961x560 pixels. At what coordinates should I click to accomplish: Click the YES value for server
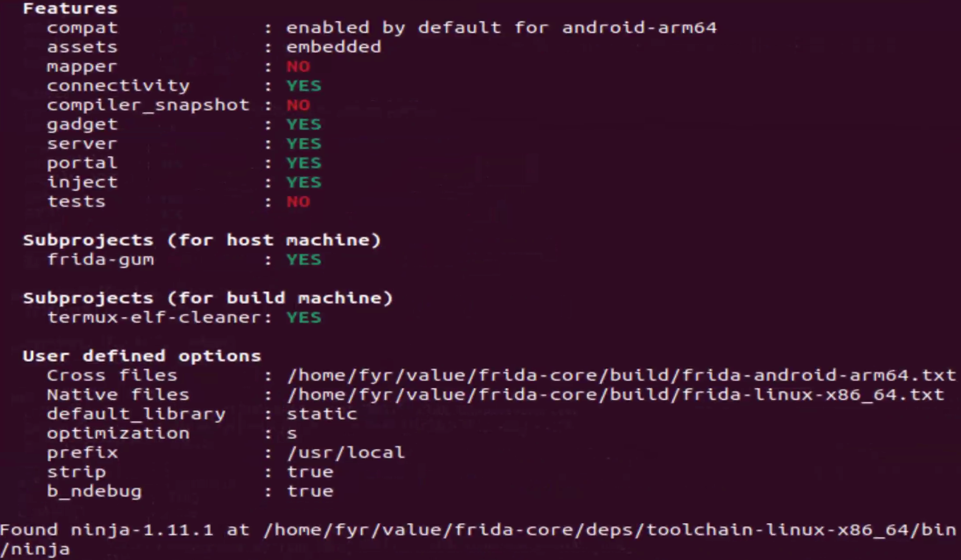(304, 144)
